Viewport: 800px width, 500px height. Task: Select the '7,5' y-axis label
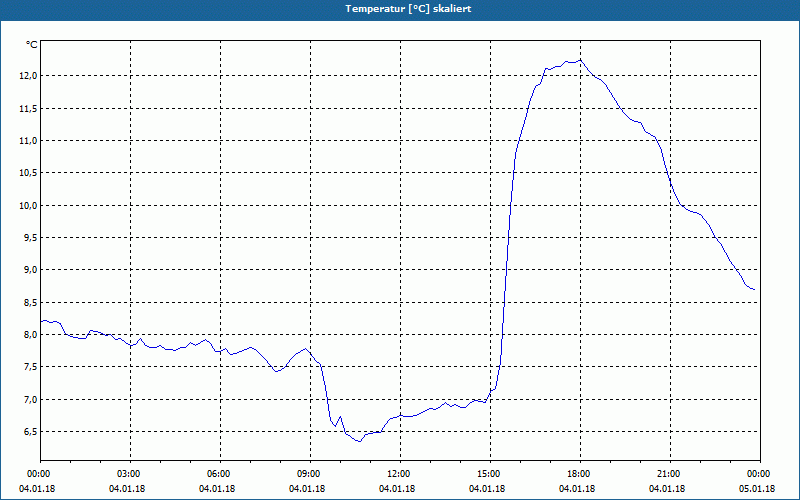[30, 367]
